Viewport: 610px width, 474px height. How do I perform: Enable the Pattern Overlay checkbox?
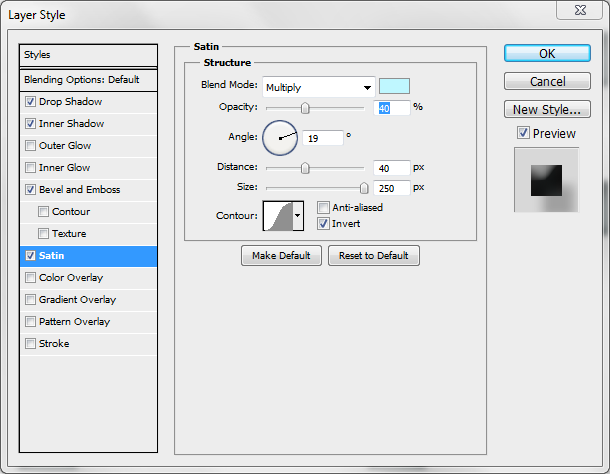30,321
